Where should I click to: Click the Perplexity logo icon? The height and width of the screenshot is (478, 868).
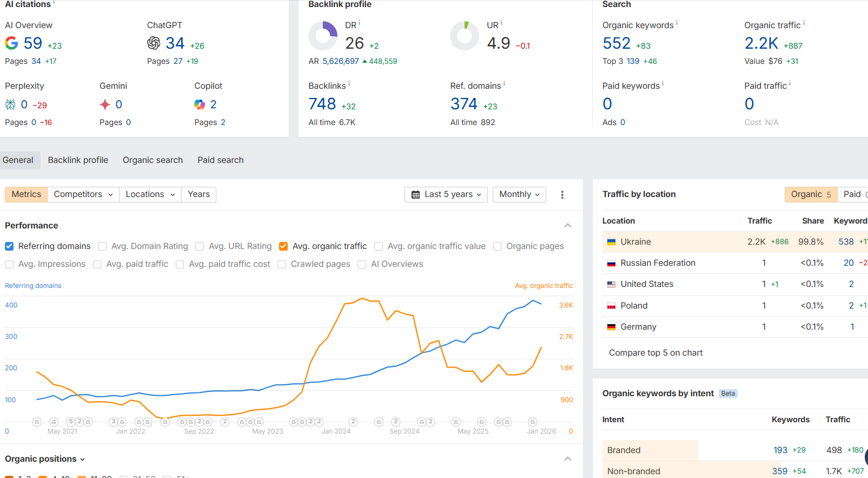click(10, 104)
